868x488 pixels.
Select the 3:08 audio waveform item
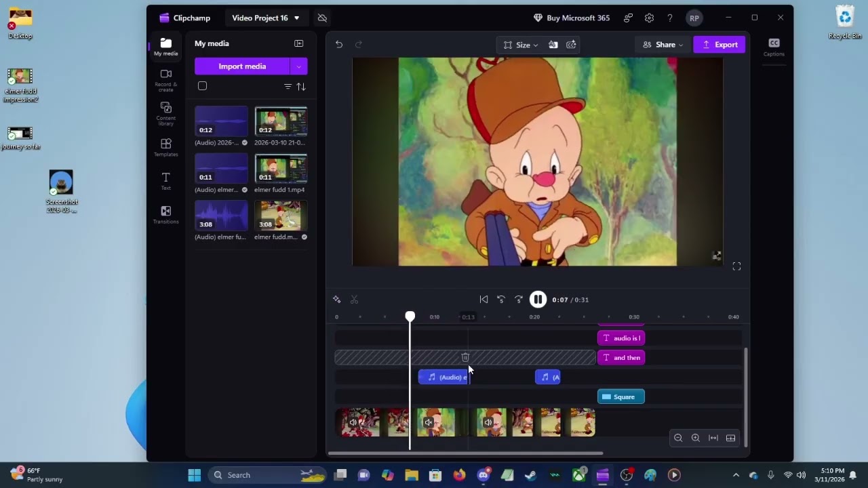click(x=221, y=216)
